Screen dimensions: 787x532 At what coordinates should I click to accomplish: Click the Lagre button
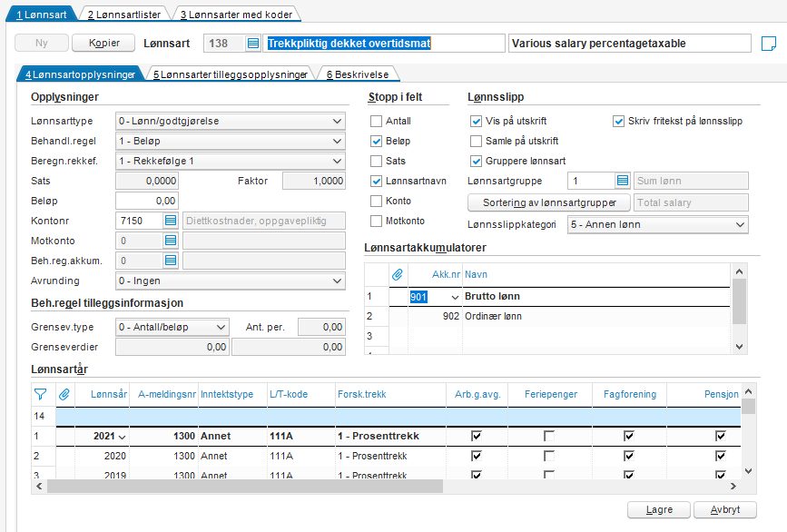coord(659,510)
